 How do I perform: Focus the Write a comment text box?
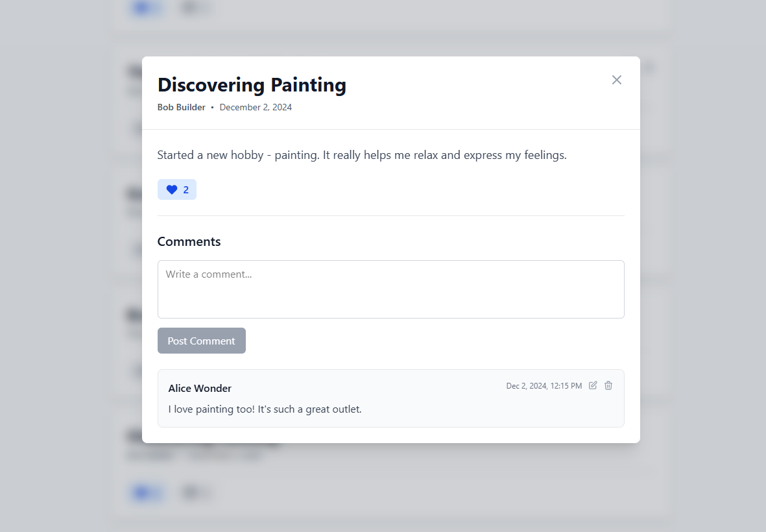click(390, 289)
